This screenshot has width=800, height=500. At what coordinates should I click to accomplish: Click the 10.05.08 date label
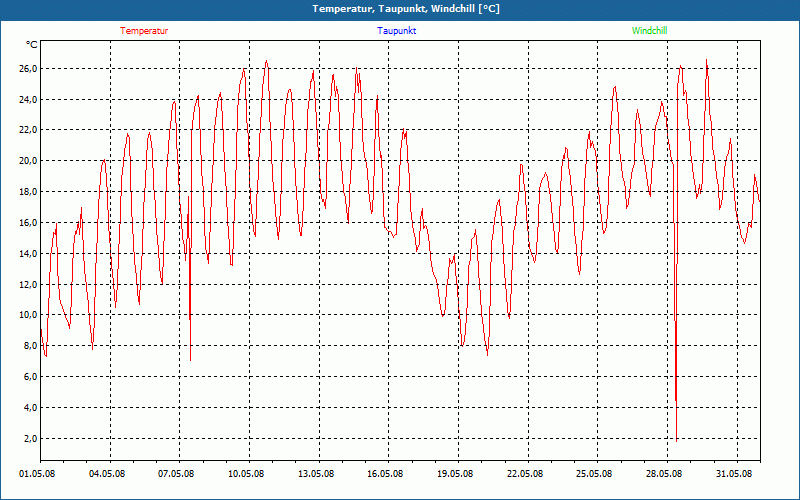click(246, 473)
